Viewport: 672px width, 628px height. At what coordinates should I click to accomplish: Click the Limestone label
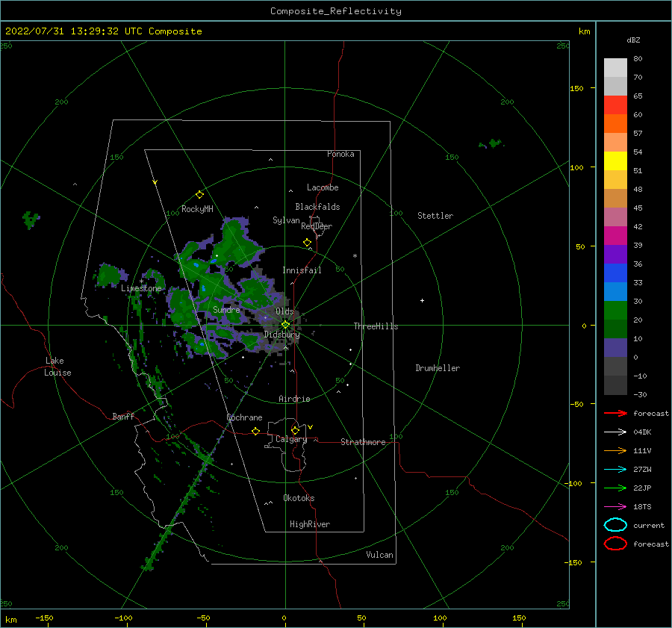[141, 288]
